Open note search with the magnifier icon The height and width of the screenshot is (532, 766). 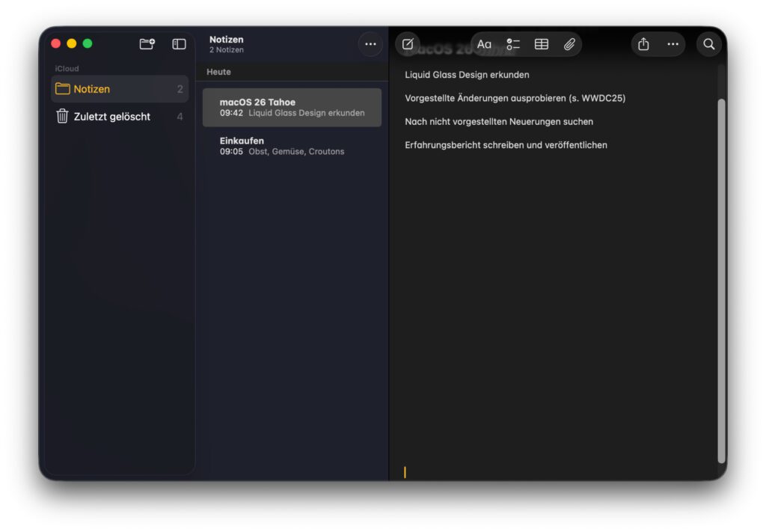click(708, 44)
